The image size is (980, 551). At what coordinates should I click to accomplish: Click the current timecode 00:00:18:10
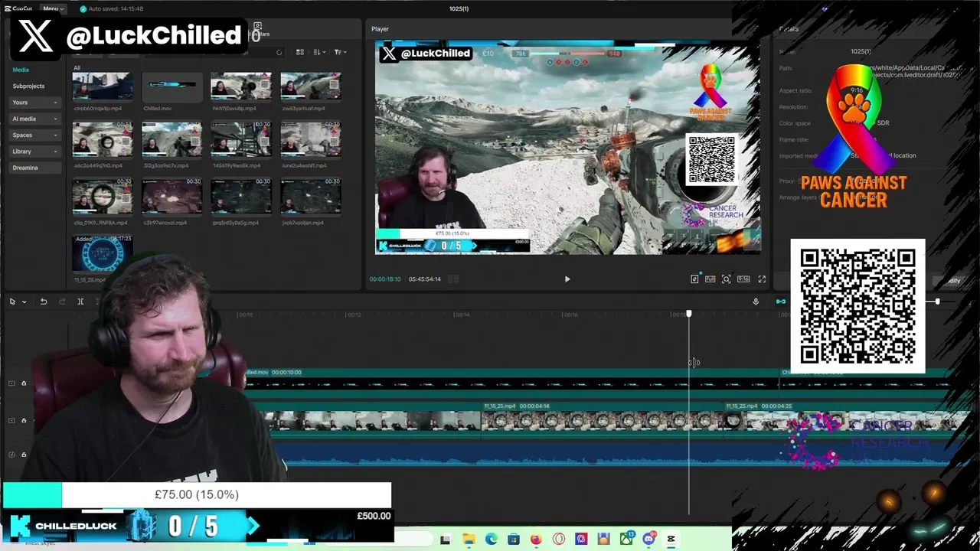pyautogui.click(x=385, y=279)
